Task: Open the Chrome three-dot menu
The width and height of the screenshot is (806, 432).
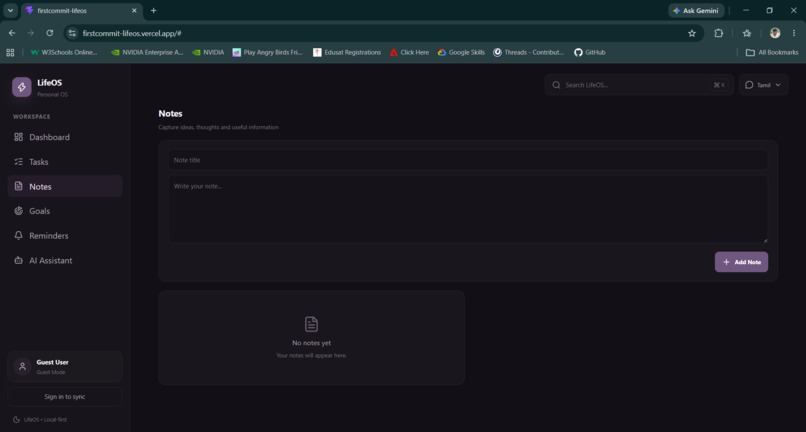Action: (x=794, y=33)
